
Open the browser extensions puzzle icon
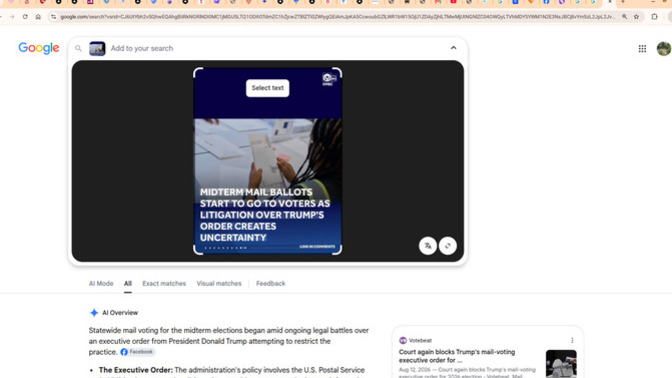point(654,17)
